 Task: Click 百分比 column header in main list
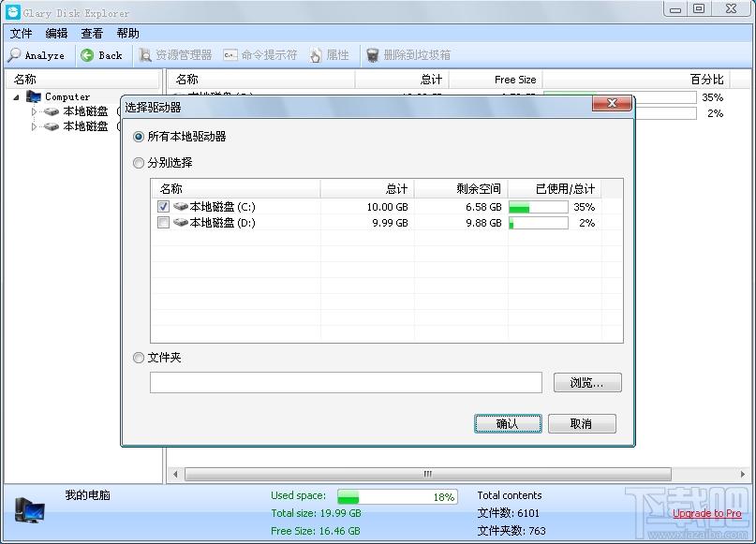pyautogui.click(x=636, y=80)
